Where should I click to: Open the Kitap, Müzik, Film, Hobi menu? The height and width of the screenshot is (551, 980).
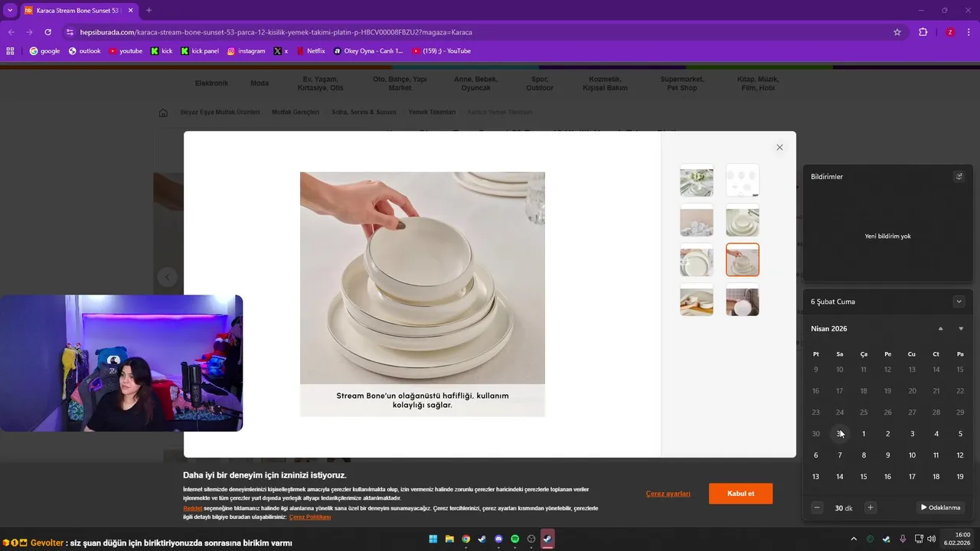pyautogui.click(x=757, y=83)
